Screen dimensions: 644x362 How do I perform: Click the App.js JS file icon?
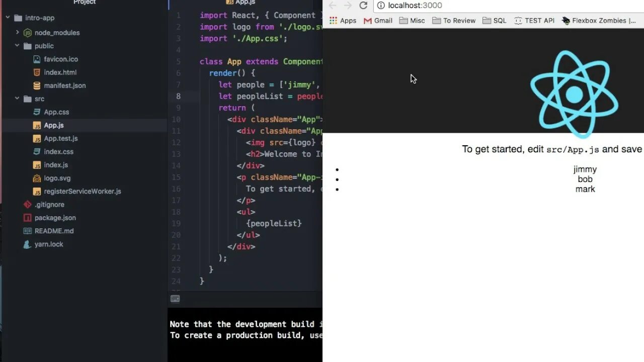click(37, 125)
